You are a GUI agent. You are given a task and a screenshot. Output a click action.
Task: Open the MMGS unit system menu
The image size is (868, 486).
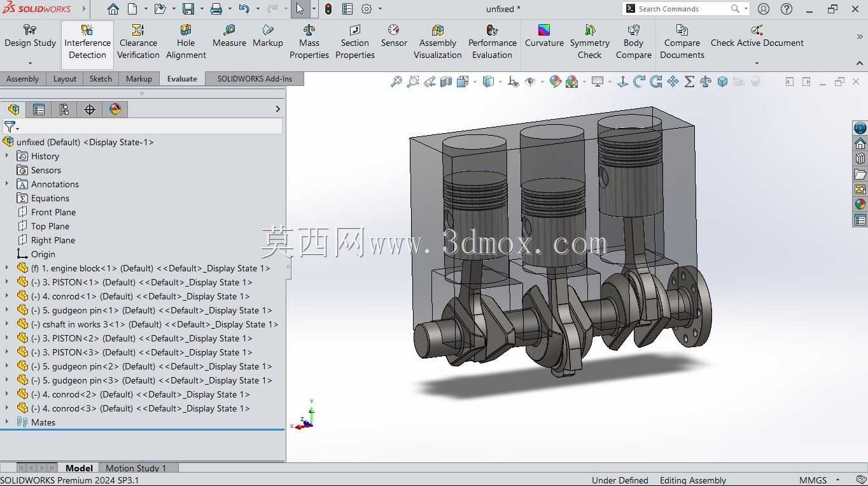click(821, 480)
